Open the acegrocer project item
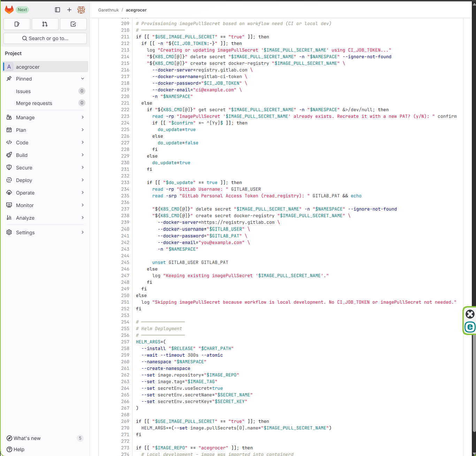The image size is (476, 456). click(x=45, y=67)
